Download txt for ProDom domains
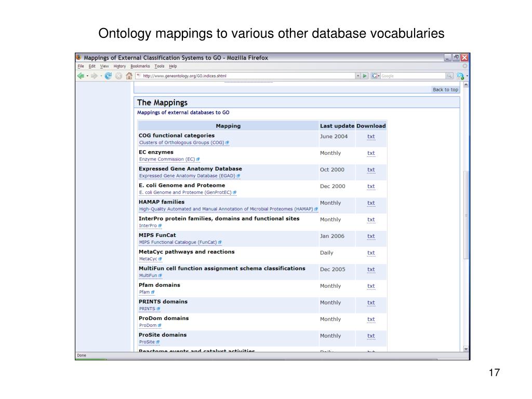 coord(371,320)
